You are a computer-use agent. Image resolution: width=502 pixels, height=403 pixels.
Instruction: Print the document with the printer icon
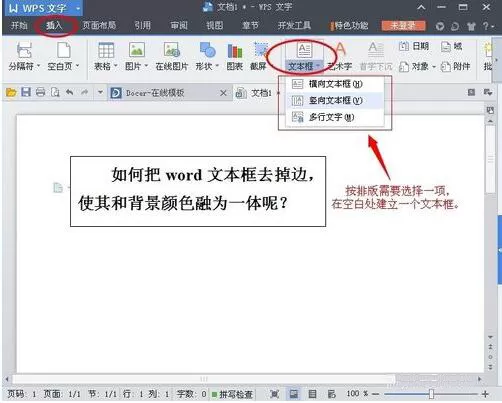(x=40, y=92)
